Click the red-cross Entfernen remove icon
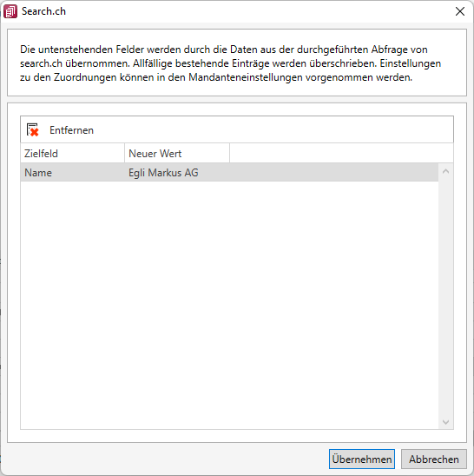This screenshot has width=474, height=476. pos(32,130)
